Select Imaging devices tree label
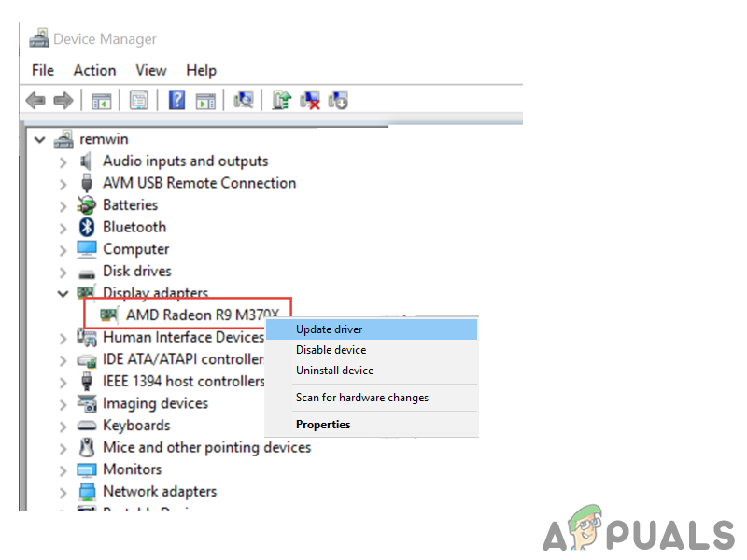This screenshot has height=560, width=747. pos(156,404)
